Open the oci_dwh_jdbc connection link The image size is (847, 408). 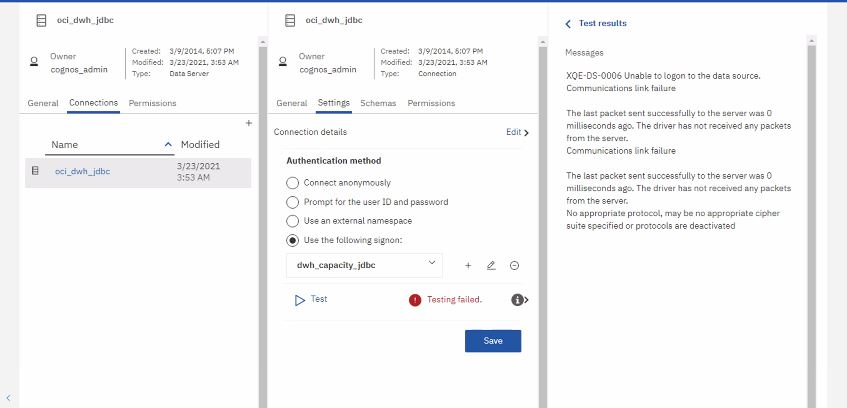pos(82,171)
